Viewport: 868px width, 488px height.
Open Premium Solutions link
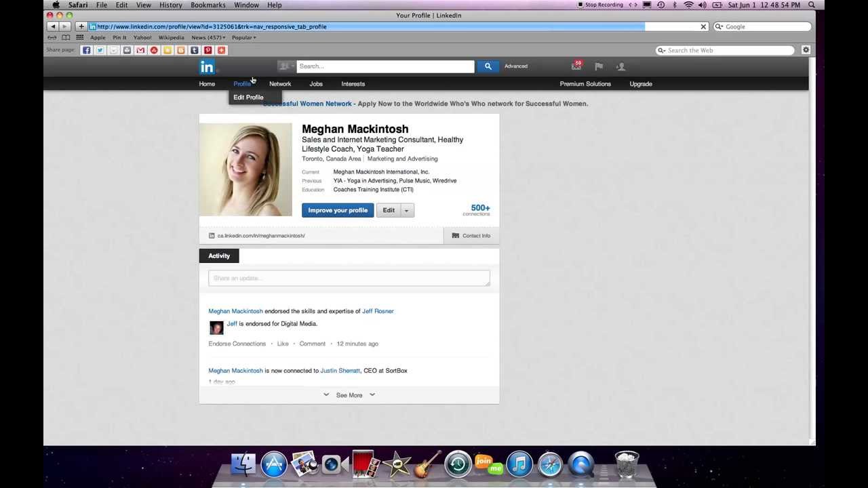(585, 84)
